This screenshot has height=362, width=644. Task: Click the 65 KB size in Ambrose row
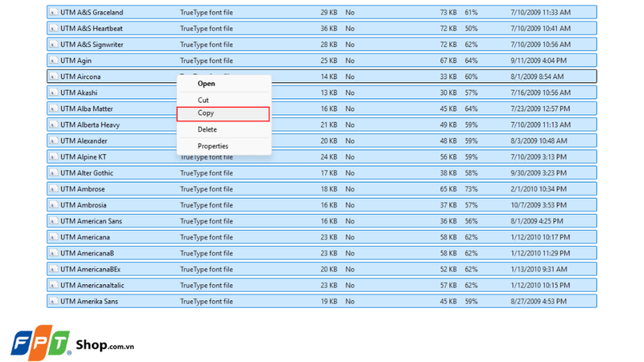[x=448, y=189]
